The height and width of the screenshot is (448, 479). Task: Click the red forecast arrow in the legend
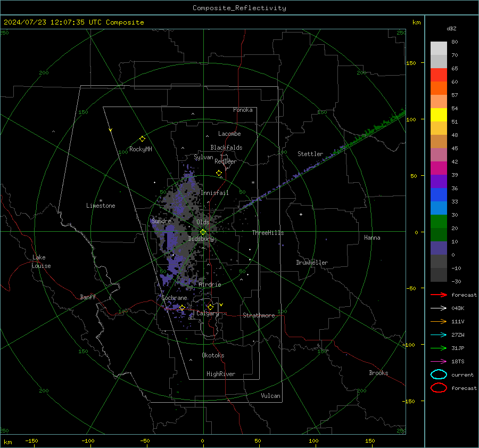(x=439, y=295)
